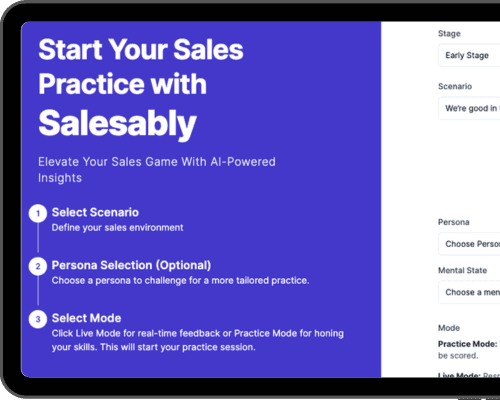
Task: Open the Early Stage dropdown
Action: (469, 55)
